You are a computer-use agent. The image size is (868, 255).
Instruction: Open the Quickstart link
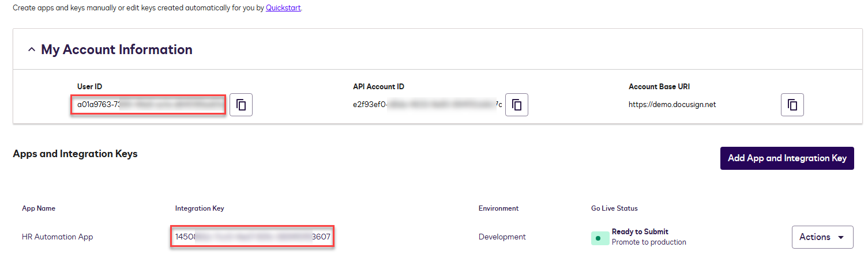pos(283,8)
